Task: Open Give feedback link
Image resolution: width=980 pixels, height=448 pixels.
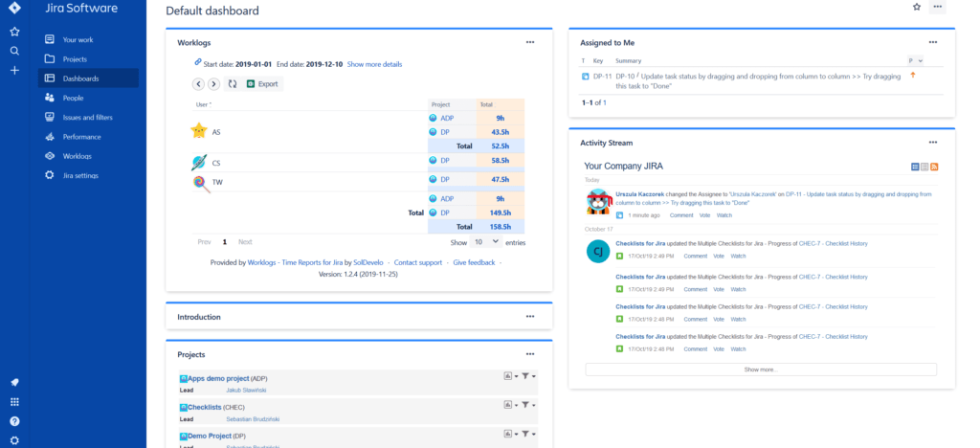Action: pyautogui.click(x=474, y=262)
